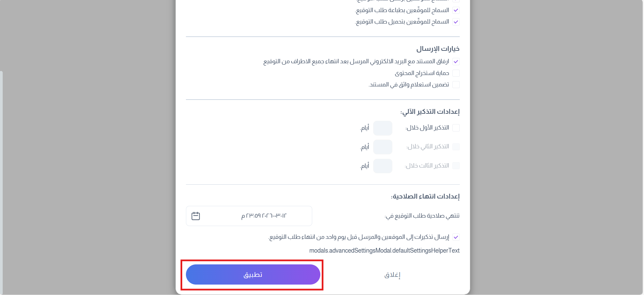Uncheck allow signers to download signing request
644x295 pixels.
456,22
